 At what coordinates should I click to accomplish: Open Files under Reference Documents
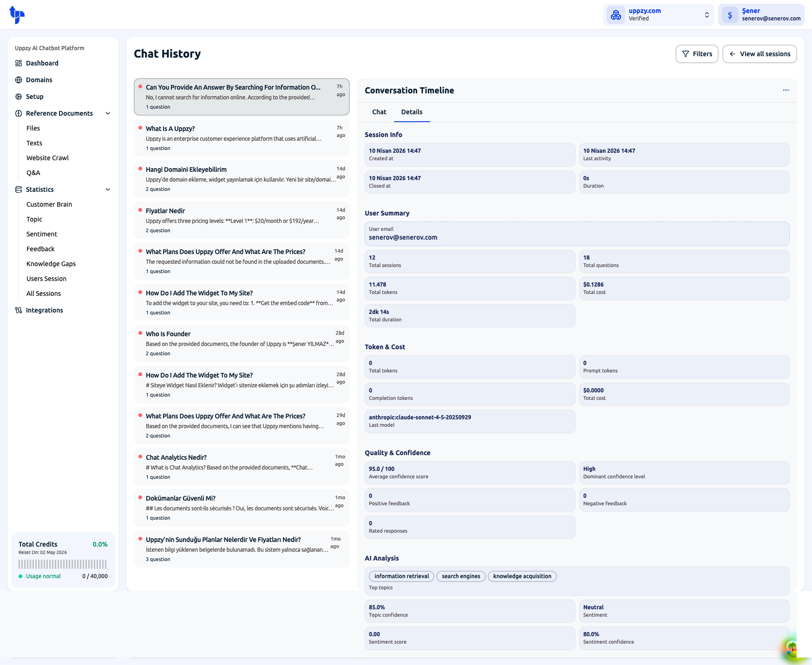coord(33,128)
